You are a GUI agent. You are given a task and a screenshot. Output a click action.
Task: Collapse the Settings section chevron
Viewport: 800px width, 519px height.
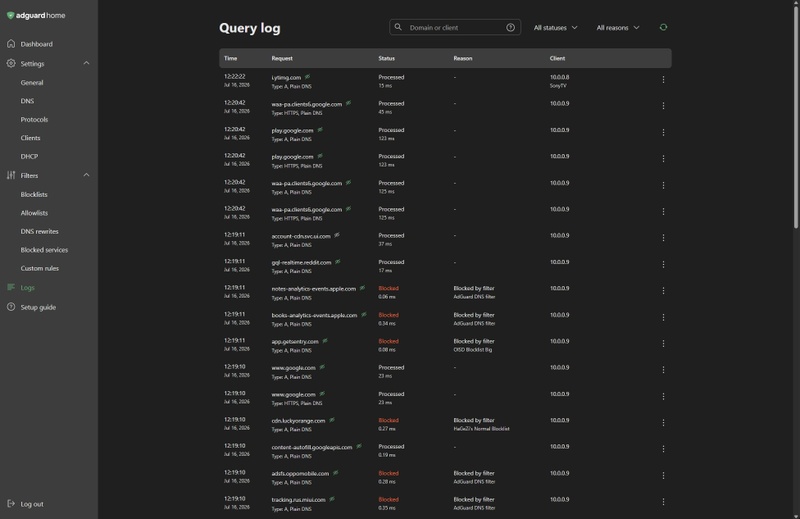(86, 63)
